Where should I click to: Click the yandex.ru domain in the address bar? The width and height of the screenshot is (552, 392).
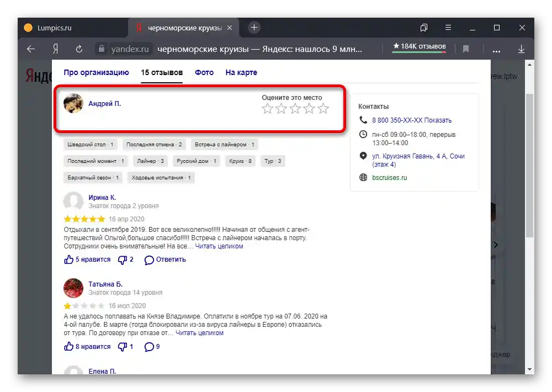pyautogui.click(x=130, y=49)
